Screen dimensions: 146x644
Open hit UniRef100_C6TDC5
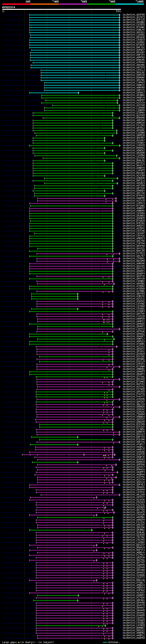coord(134,25)
